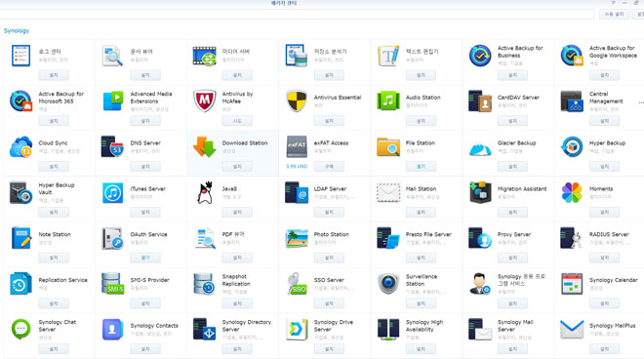The image size is (644, 359).
Task: Click the Hyper Backup icon
Action: pyautogui.click(x=572, y=146)
